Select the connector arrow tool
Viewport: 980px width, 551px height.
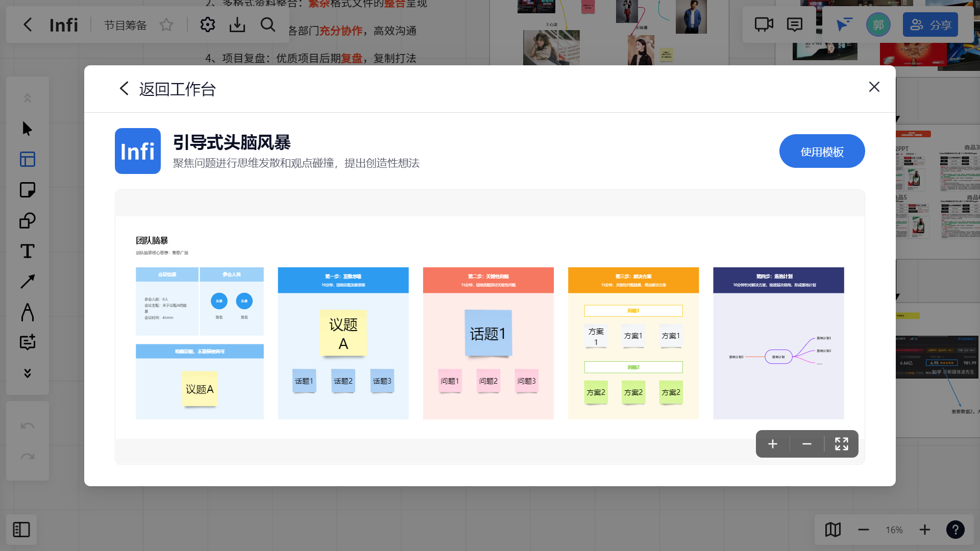pyautogui.click(x=27, y=282)
